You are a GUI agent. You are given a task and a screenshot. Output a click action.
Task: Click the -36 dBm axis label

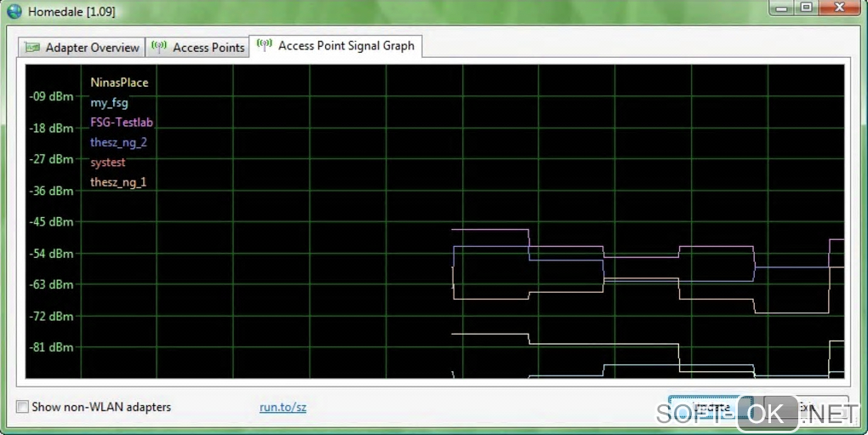click(x=51, y=191)
